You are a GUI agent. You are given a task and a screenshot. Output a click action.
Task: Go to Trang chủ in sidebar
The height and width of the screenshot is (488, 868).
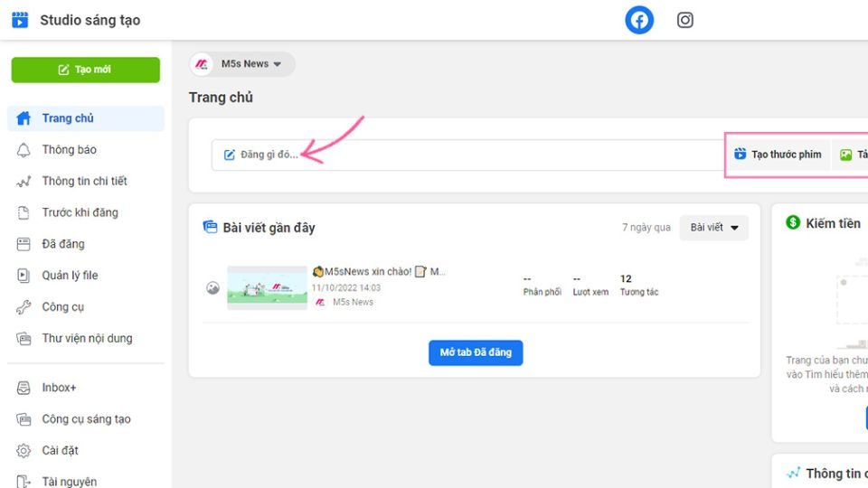86,118
